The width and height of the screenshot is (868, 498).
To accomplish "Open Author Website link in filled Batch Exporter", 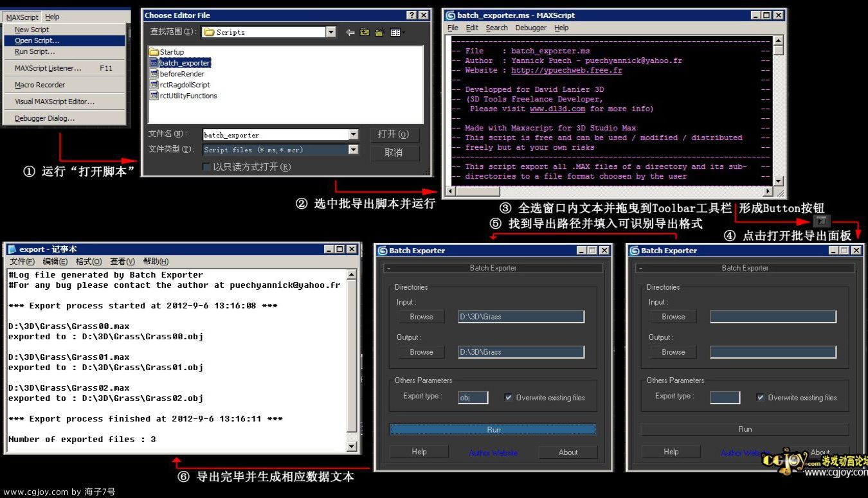I will pos(493,453).
